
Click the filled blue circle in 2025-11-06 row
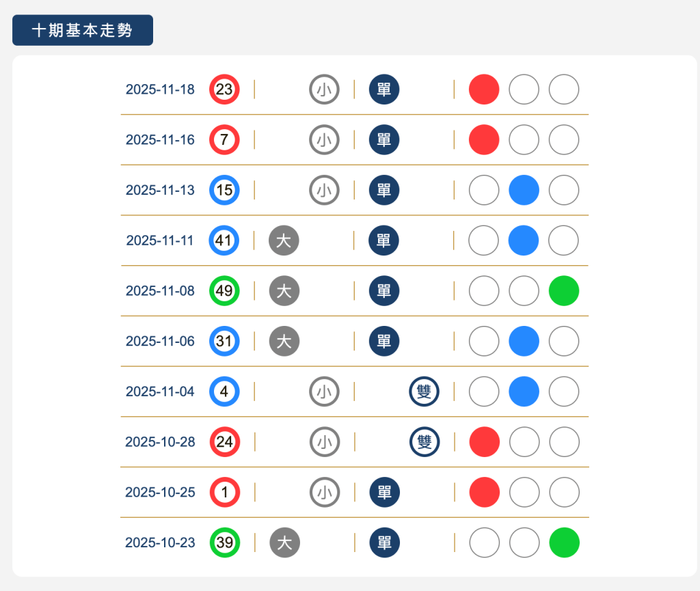(x=524, y=341)
